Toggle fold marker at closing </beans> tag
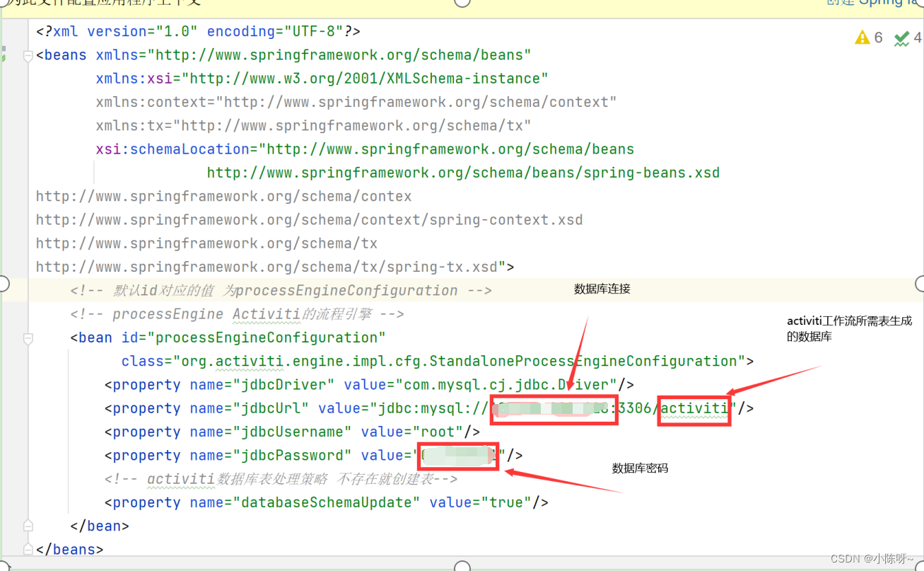The width and height of the screenshot is (924, 571). [x=28, y=549]
